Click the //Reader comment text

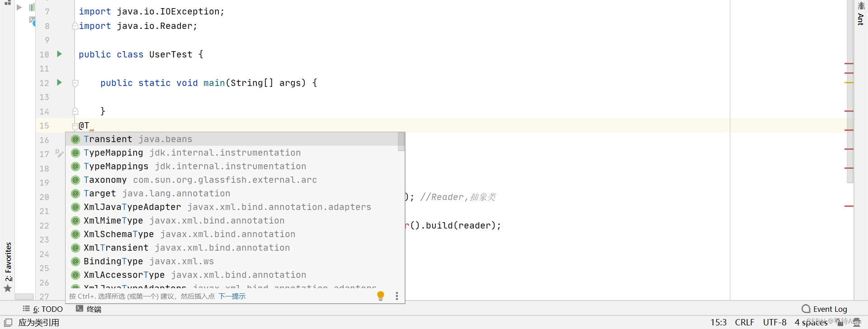[x=458, y=197]
